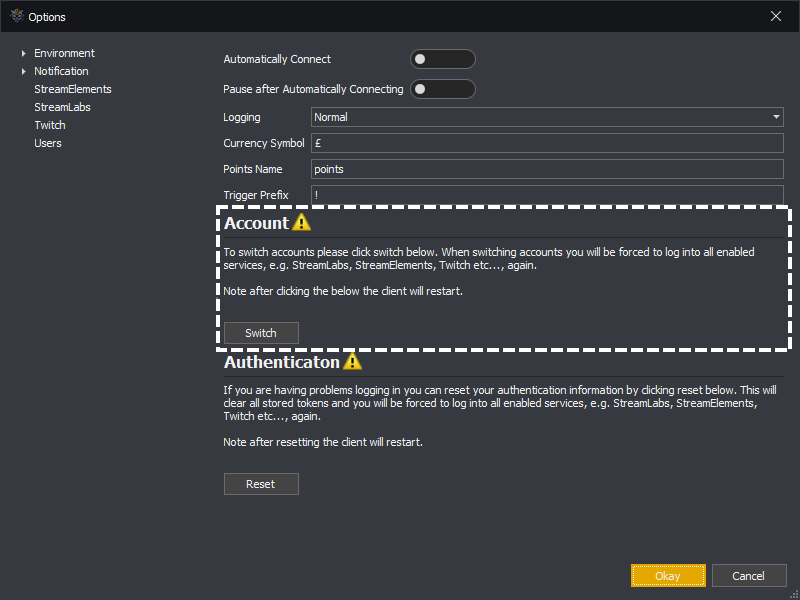This screenshot has height=600, width=800.
Task: Click the Account heading text
Action: tap(257, 223)
